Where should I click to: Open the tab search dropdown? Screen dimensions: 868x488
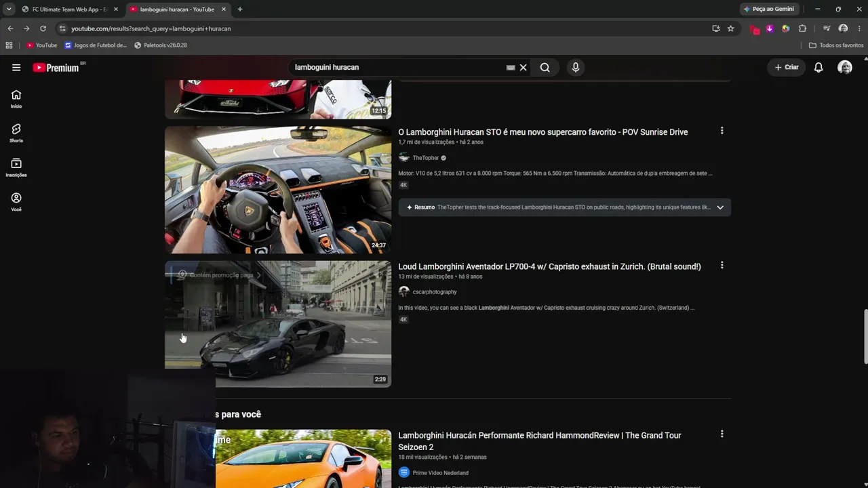point(9,9)
